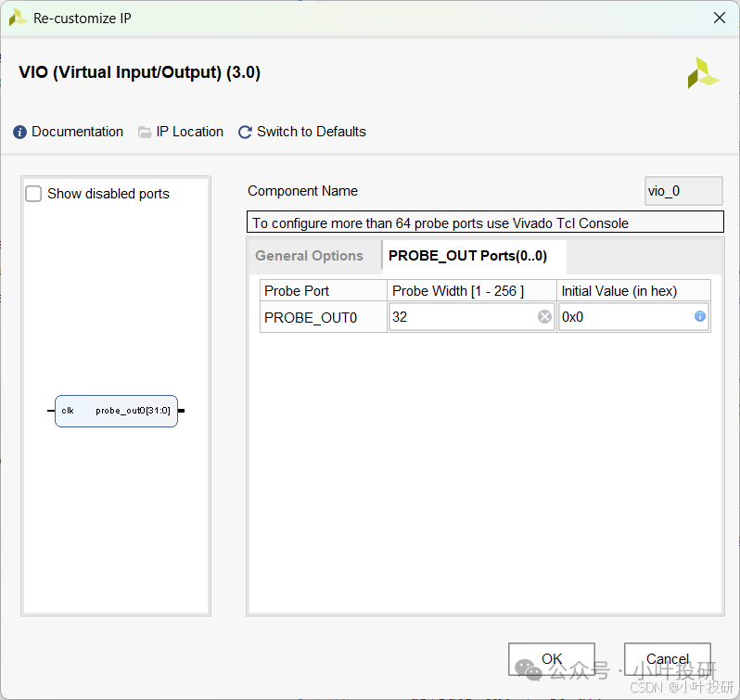This screenshot has height=700, width=740.
Task: Open IP Location via folder icon
Action: 145,133
